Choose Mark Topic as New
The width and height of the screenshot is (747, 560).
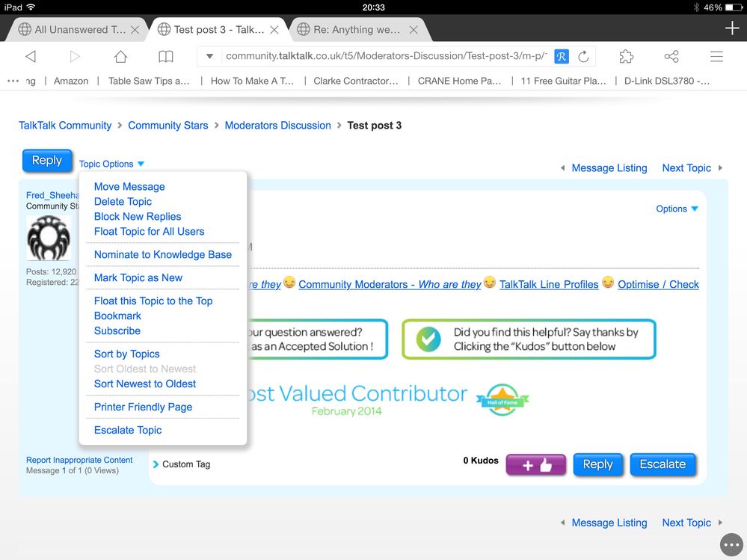click(x=138, y=277)
